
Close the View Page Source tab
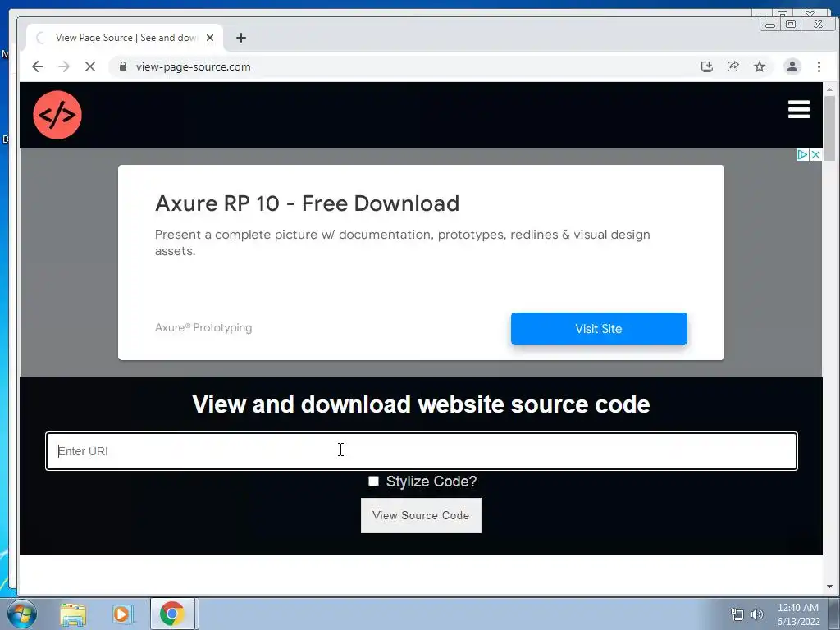pyautogui.click(x=210, y=38)
